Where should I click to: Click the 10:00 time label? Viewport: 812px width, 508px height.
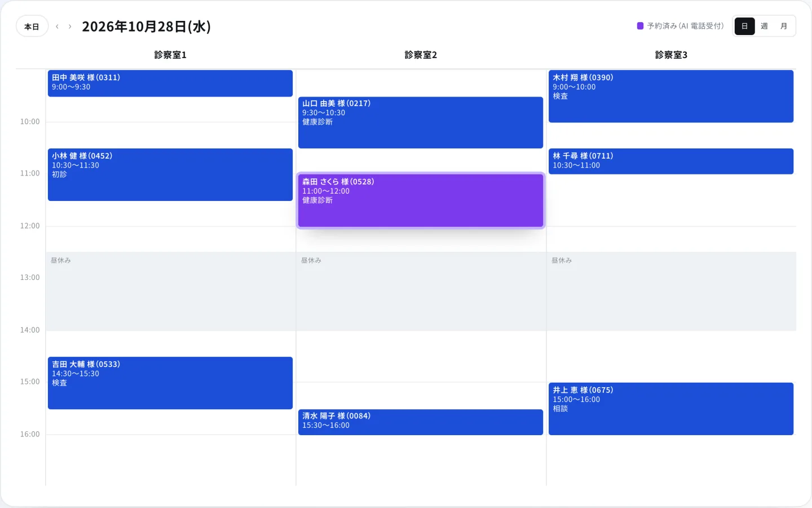click(30, 121)
